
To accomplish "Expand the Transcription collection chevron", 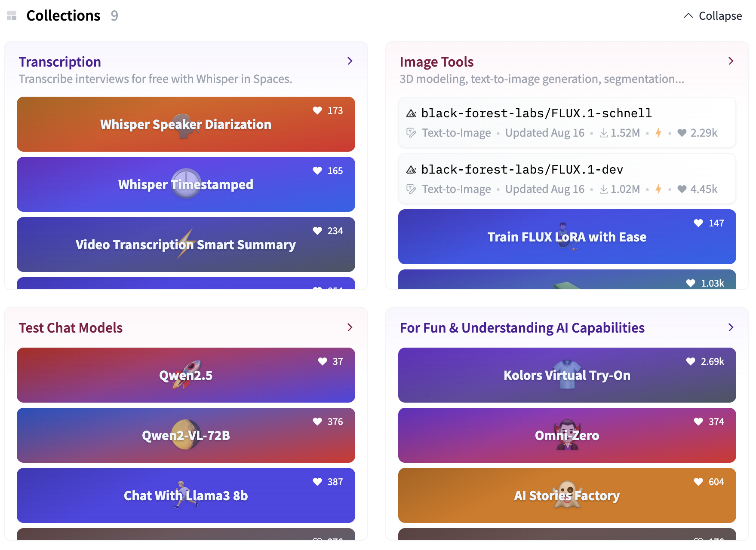I will tap(350, 61).
